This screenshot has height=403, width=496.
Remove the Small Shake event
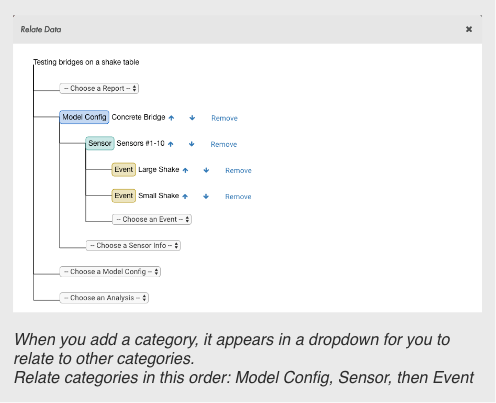tap(238, 197)
